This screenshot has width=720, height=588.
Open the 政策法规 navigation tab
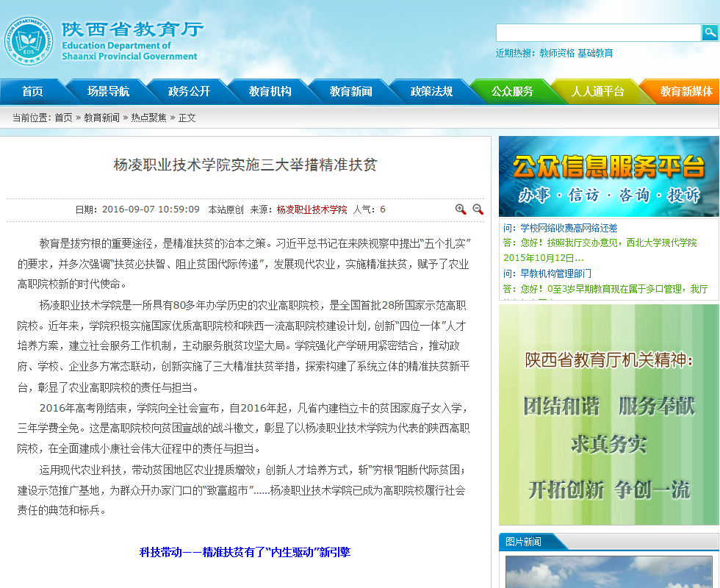click(x=431, y=92)
